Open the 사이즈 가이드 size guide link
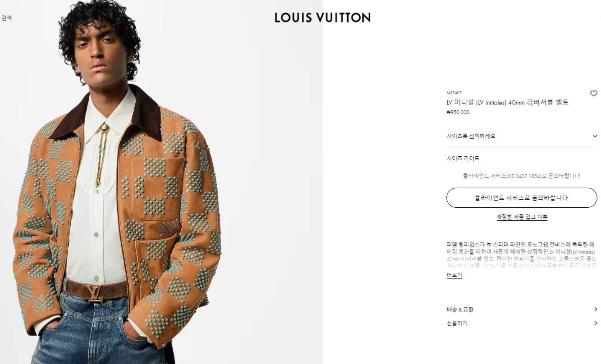The image size is (601, 364). click(x=463, y=158)
